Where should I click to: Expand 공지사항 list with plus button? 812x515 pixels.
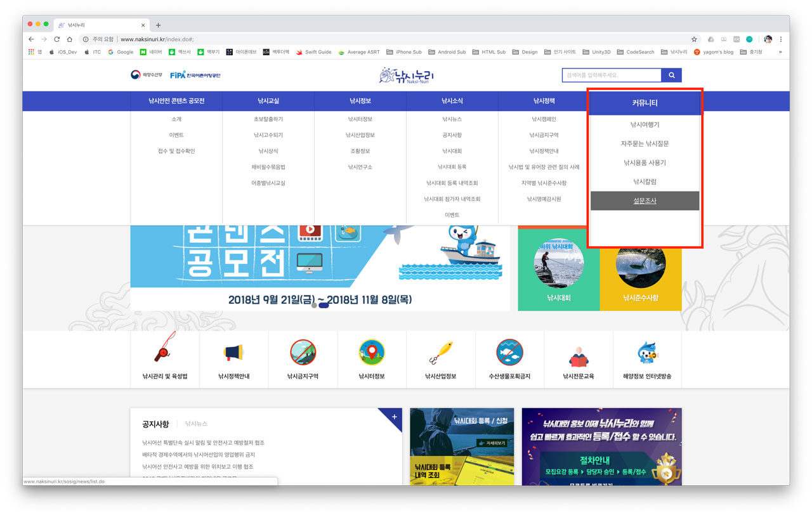click(x=394, y=417)
